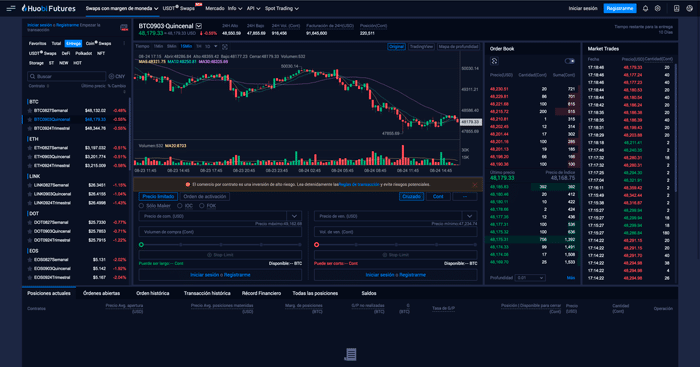The width and height of the screenshot is (700, 367).
Task: Switch chart to Mapa de profundidad
Action: [x=458, y=46]
